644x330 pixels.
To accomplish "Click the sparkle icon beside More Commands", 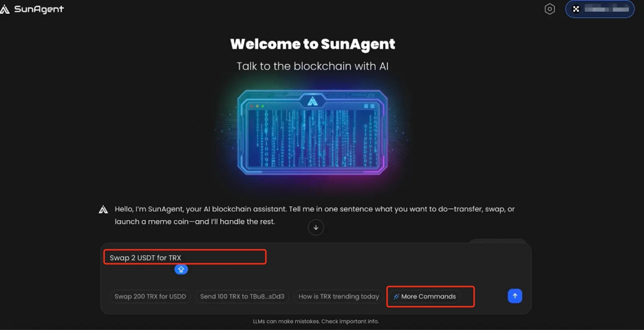I will pyautogui.click(x=396, y=296).
